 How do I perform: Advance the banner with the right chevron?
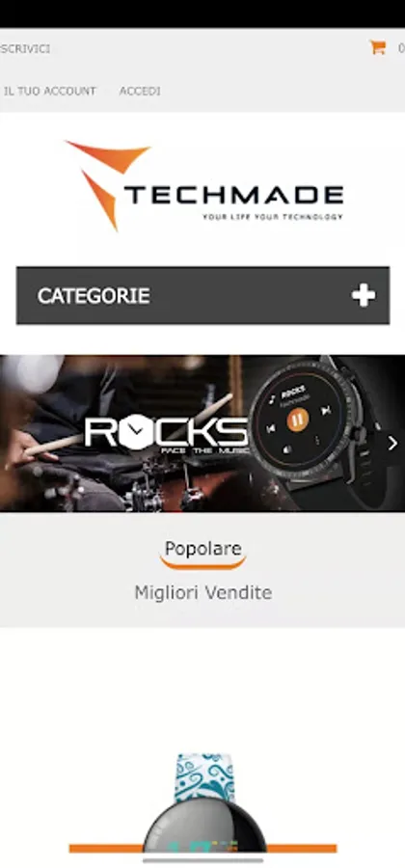coord(392,444)
